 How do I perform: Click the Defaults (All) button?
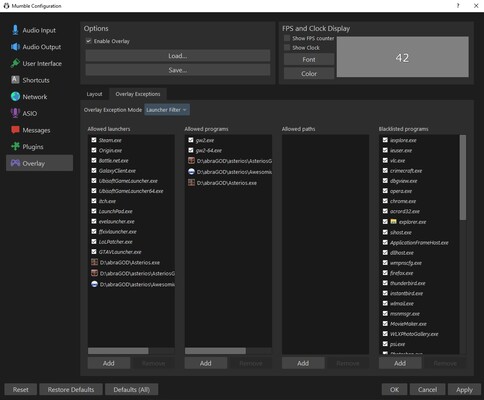pos(131,389)
